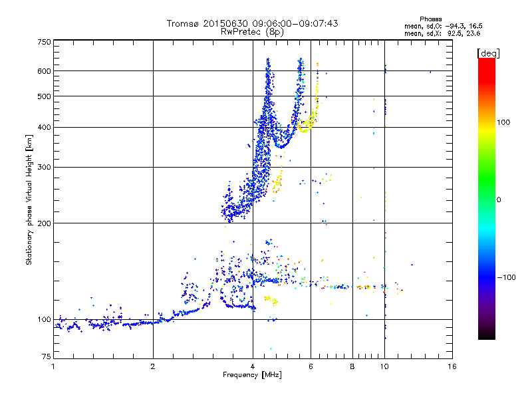Select the colorbar tick label "100" beside the yellow band
Image resolution: width=532 pixels, height=399 pixels.
(x=503, y=122)
